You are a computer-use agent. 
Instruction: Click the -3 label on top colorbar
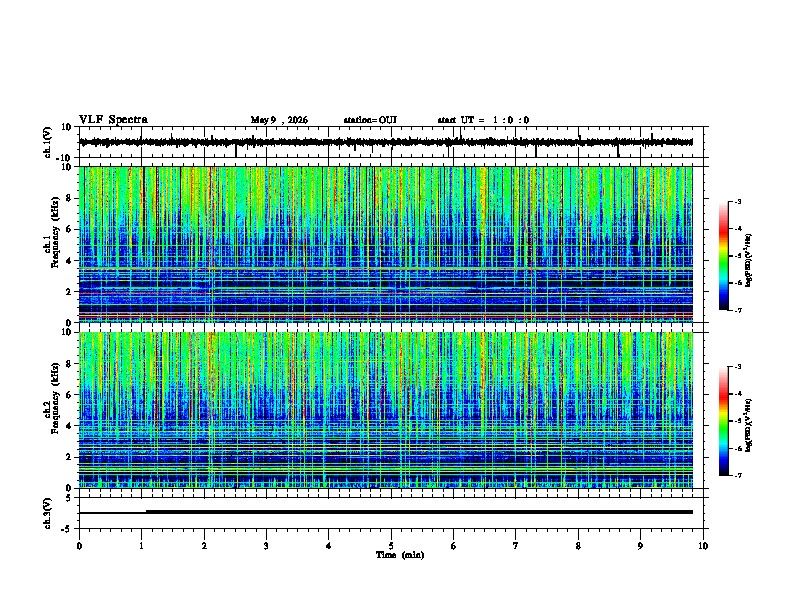pyautogui.click(x=737, y=202)
